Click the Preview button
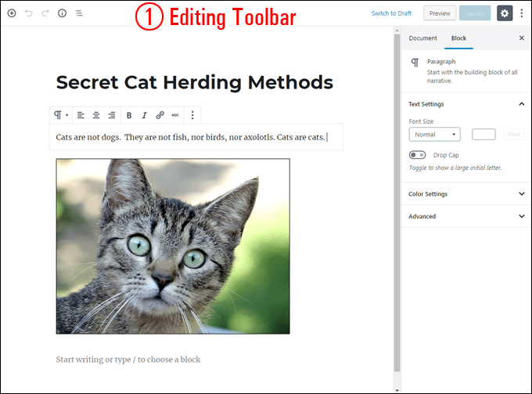The width and height of the screenshot is (532, 394). 440,13
